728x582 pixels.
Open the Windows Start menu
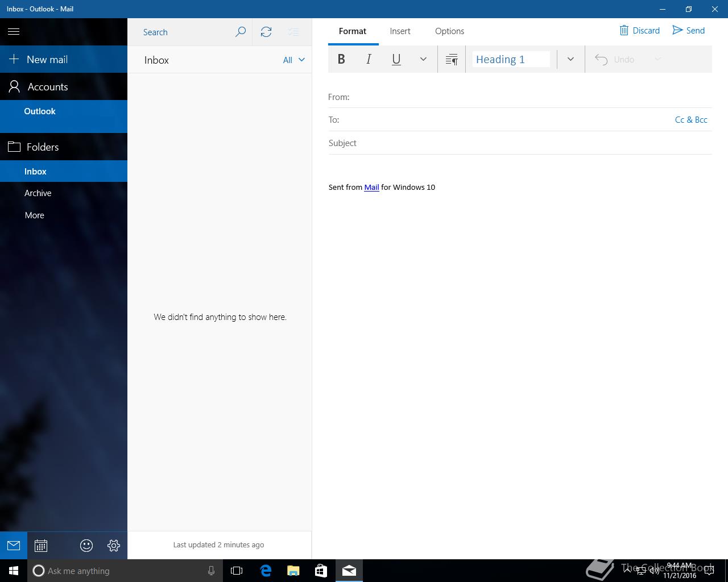(x=14, y=571)
